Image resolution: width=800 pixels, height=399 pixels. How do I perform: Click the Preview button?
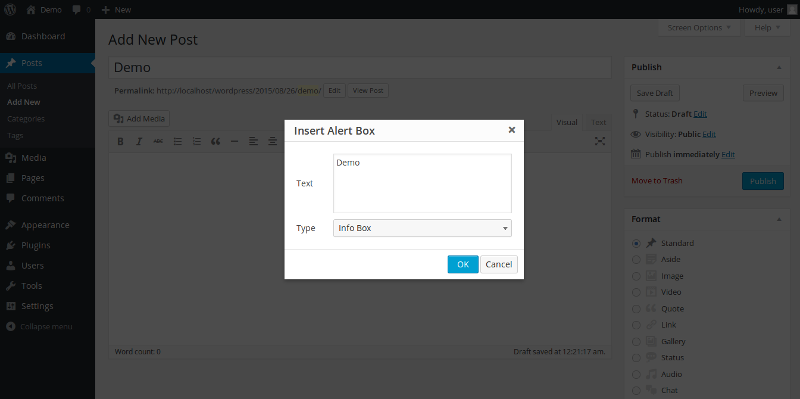coord(763,93)
